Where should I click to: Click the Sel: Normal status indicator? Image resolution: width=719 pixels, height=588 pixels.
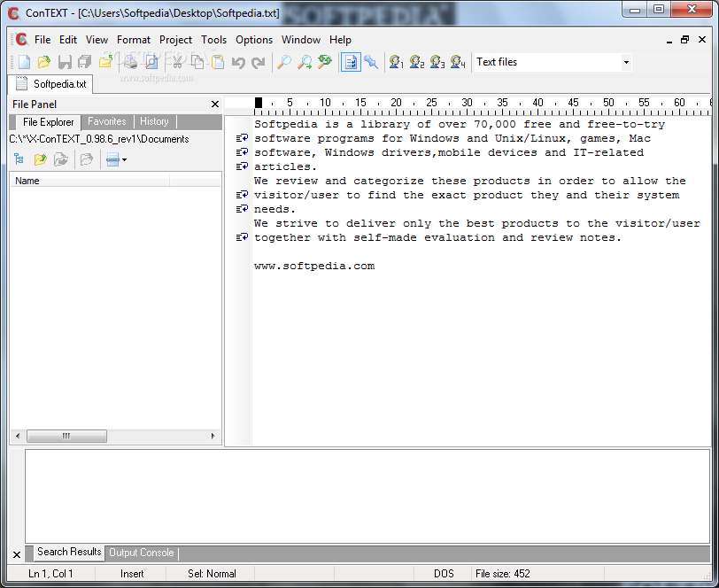tap(212, 574)
